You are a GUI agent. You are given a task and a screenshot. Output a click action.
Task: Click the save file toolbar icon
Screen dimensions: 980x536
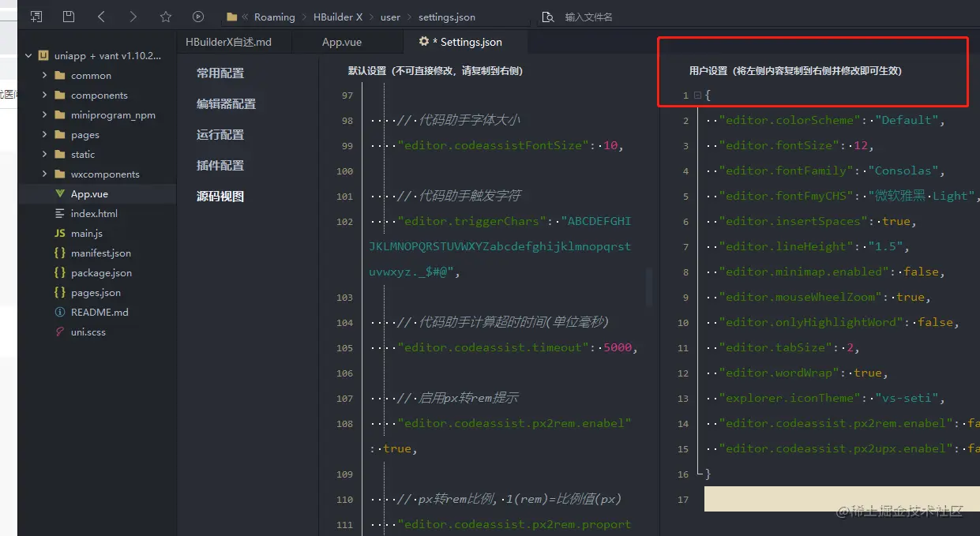click(69, 17)
